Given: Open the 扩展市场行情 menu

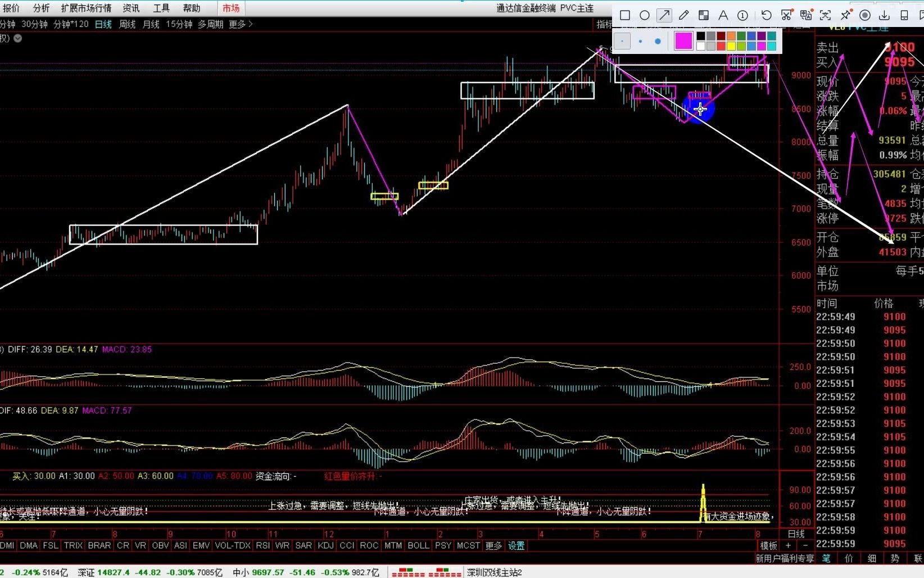Looking at the screenshot, I should pyautogui.click(x=86, y=8).
